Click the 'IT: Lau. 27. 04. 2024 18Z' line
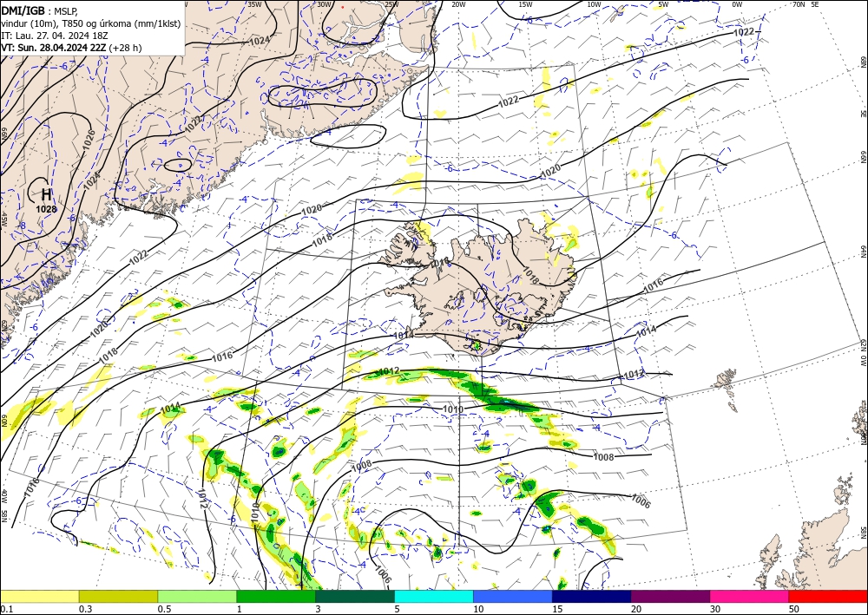The width and height of the screenshot is (868, 615). tap(54, 36)
